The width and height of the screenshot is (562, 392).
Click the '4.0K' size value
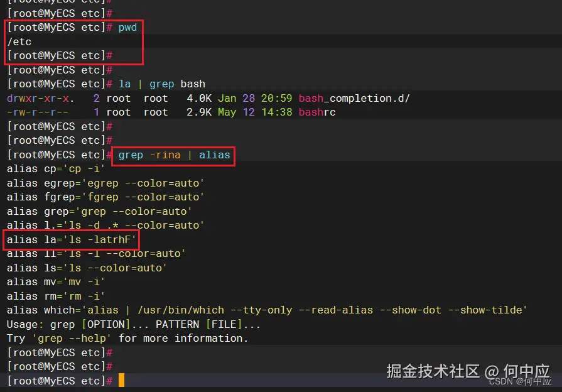pos(199,98)
